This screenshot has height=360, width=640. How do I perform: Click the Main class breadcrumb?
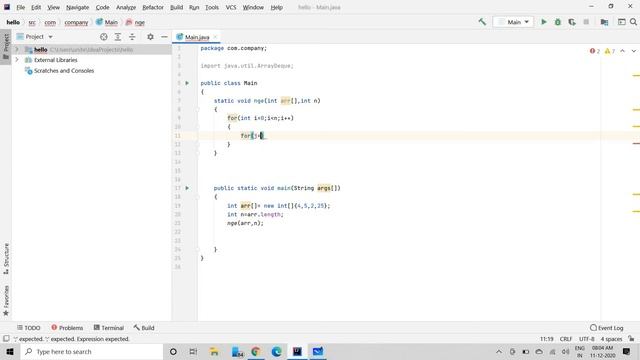107,22
